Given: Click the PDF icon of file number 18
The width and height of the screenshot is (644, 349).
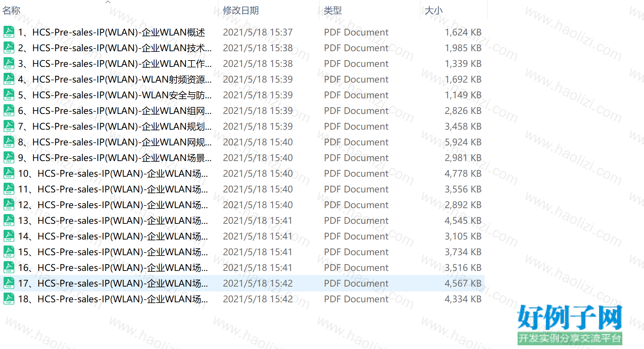Looking at the screenshot, I should pos(9,299).
